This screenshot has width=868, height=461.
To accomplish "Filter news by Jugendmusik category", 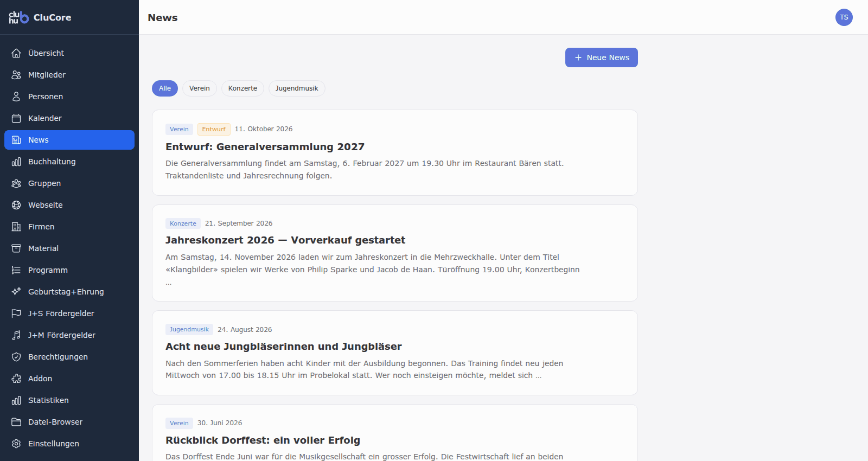I will pos(297,88).
